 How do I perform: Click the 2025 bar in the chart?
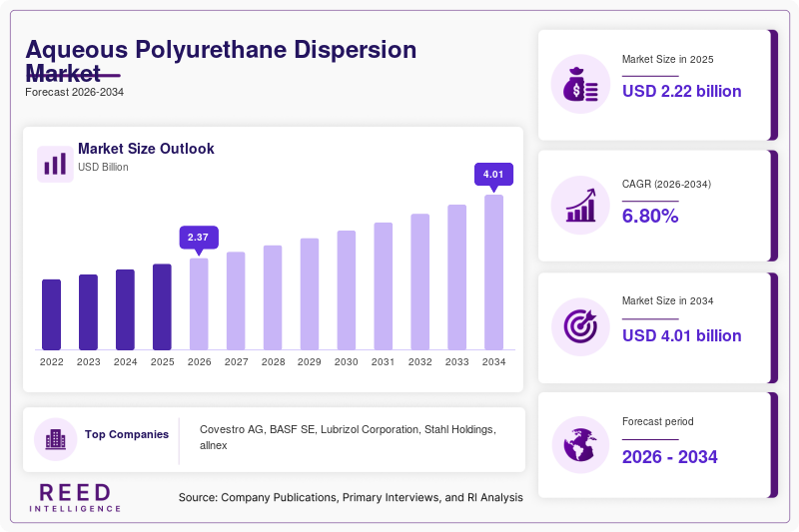click(x=162, y=307)
